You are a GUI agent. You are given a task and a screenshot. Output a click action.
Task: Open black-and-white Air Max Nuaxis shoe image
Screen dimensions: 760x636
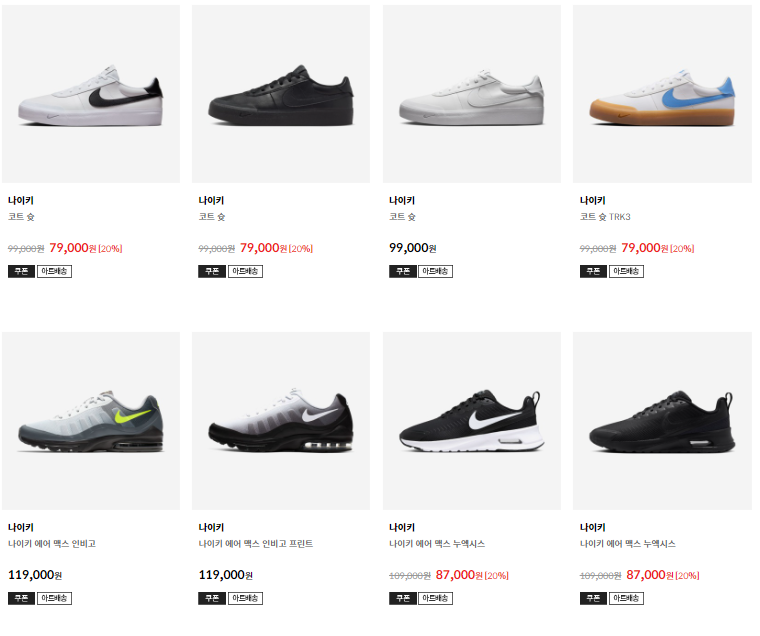pyautogui.click(x=471, y=421)
